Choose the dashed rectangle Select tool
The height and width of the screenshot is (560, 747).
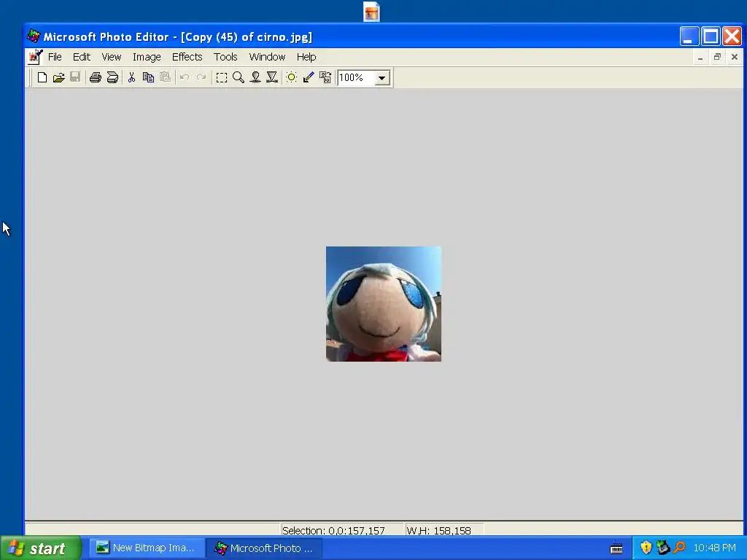click(x=222, y=77)
